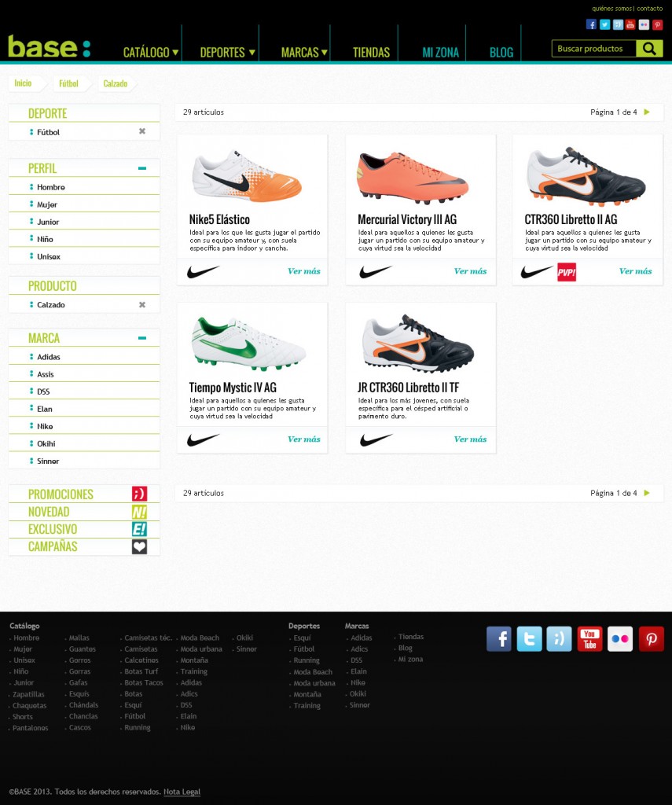Open the Nike5 Elástico shoe image
The image size is (672, 805).
(248, 175)
